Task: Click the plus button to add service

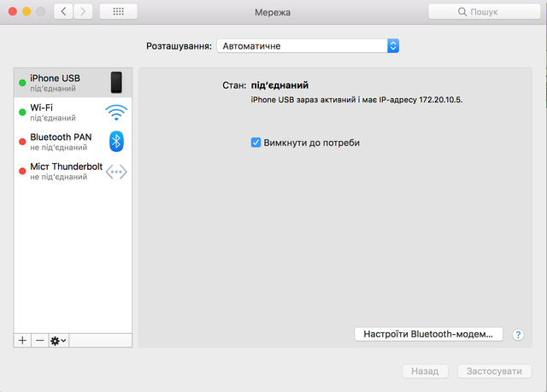Action: point(22,340)
